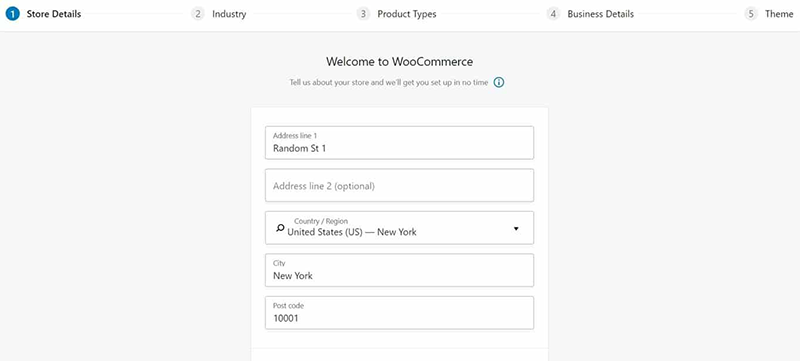Click the search magnifier in Country field
This screenshot has height=361, width=800.
click(x=280, y=228)
